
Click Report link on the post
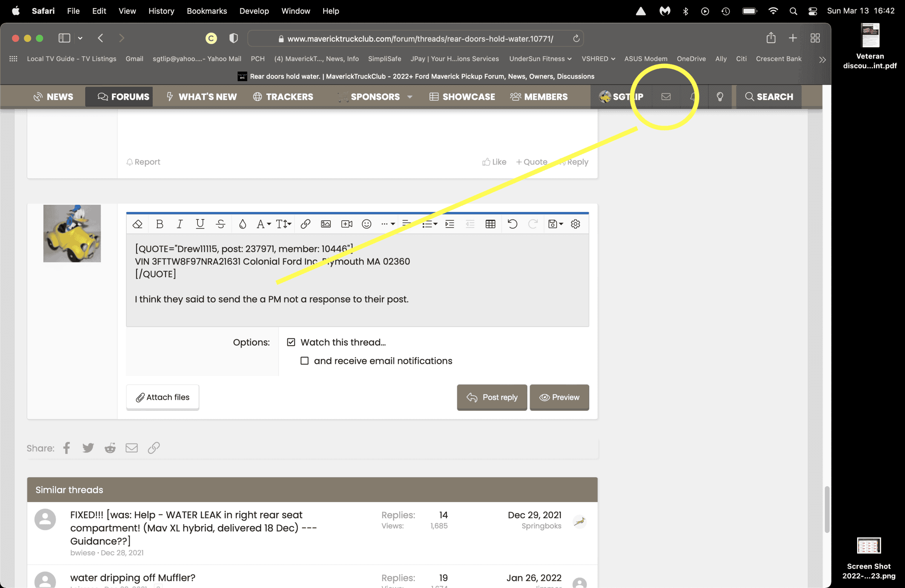click(143, 162)
